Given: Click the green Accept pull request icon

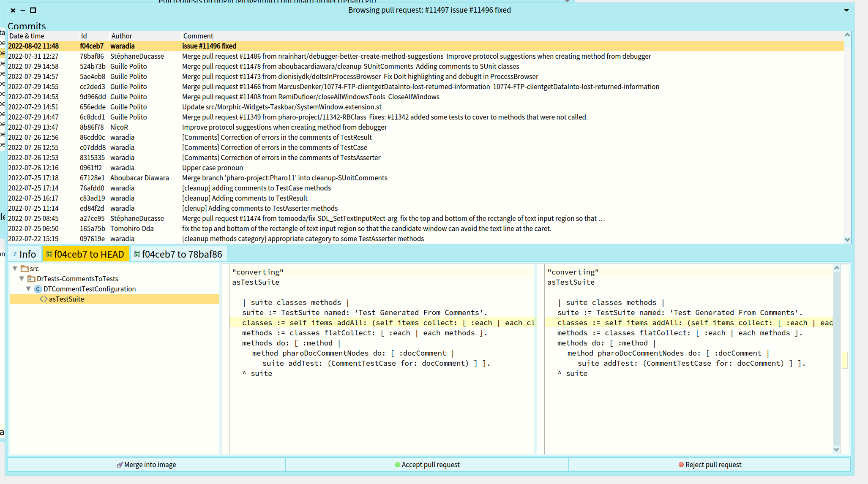Looking at the screenshot, I should point(397,465).
